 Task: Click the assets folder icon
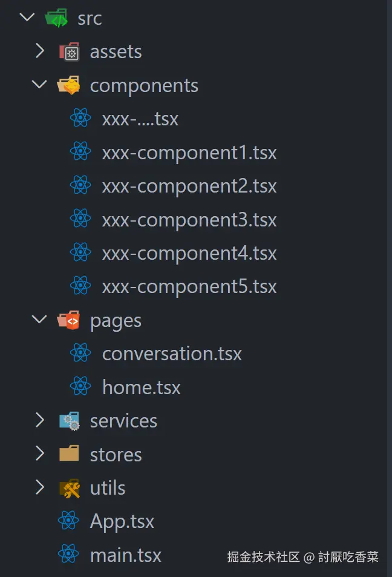70,52
